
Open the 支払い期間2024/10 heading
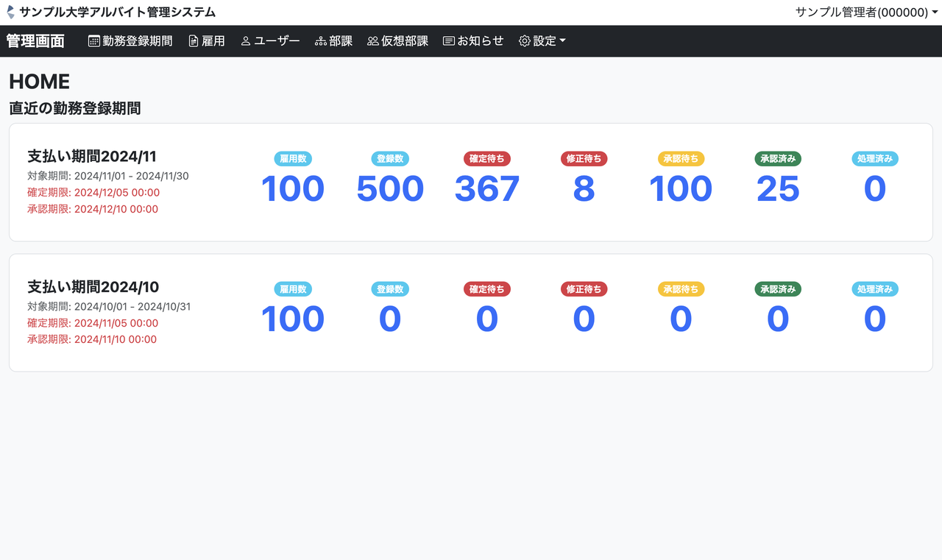[x=93, y=287]
